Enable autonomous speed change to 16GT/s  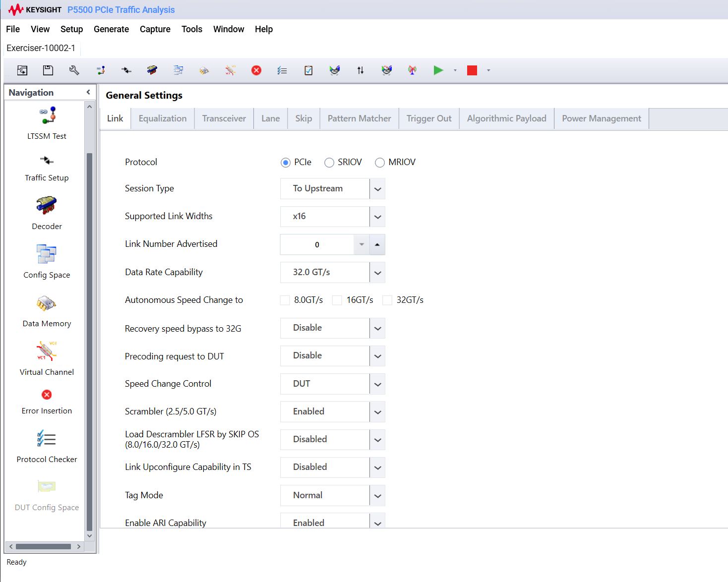[x=337, y=300]
